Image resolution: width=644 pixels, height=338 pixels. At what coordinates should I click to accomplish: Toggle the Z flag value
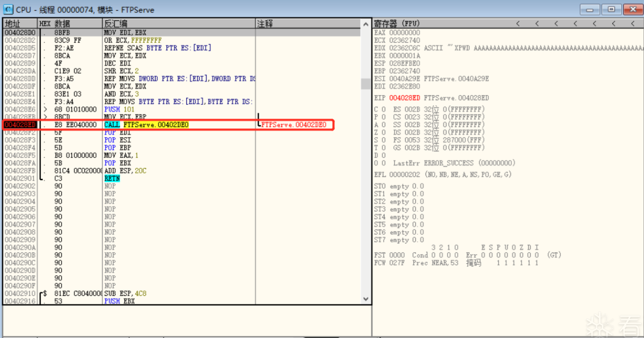click(383, 132)
